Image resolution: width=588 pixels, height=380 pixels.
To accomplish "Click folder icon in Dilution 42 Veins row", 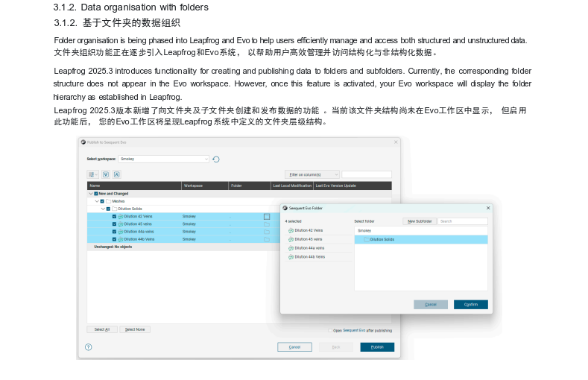I will [x=266, y=217].
